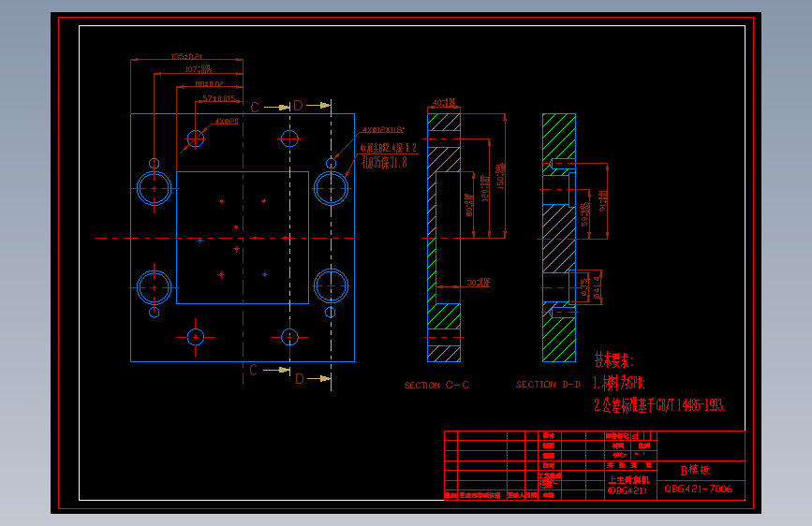Select the bottom-left φ20 hole circle
Screen dimensions: 812x526
[195, 338]
